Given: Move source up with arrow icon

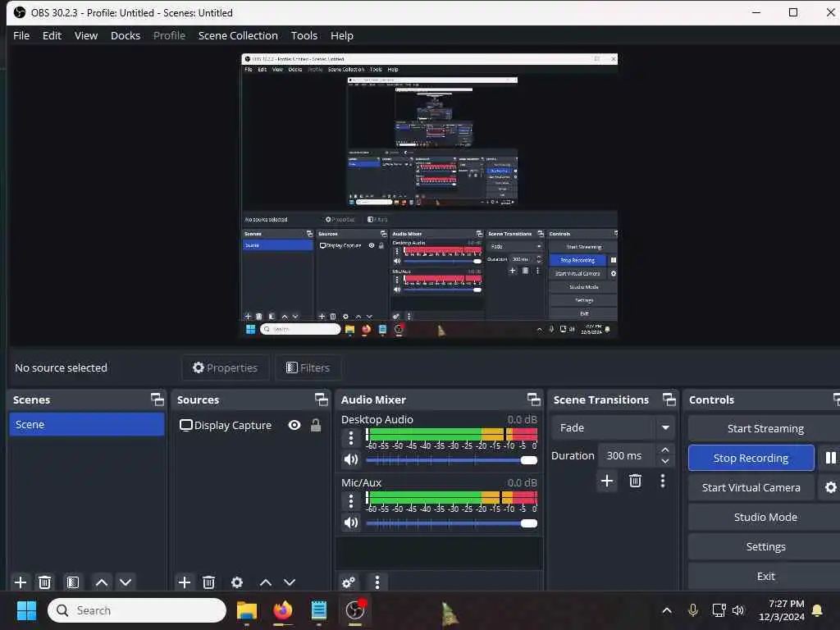Looking at the screenshot, I should coord(266,582).
